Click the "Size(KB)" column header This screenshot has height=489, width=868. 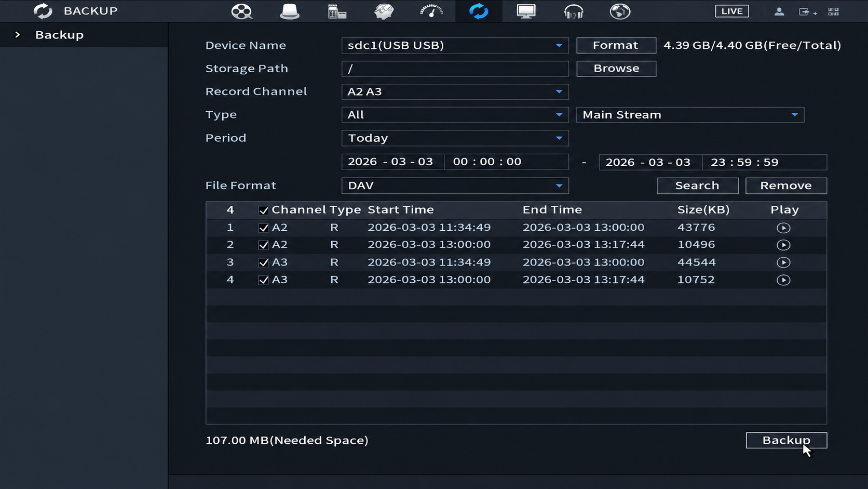[x=703, y=209]
